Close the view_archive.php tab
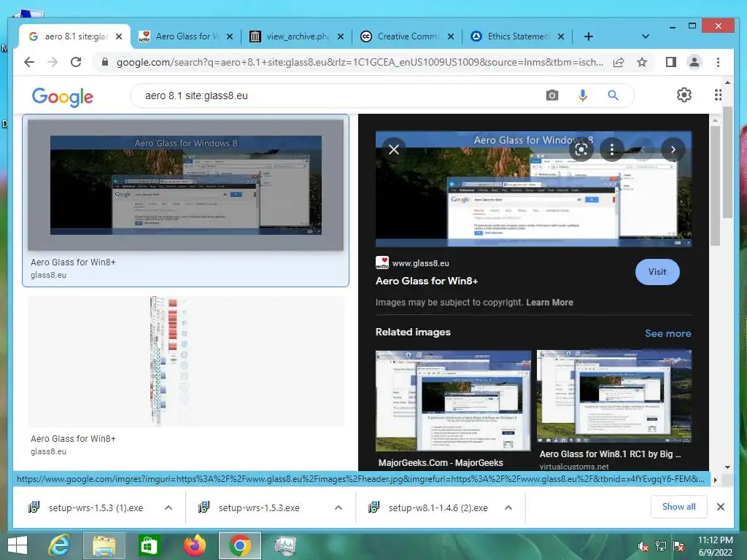 (340, 36)
